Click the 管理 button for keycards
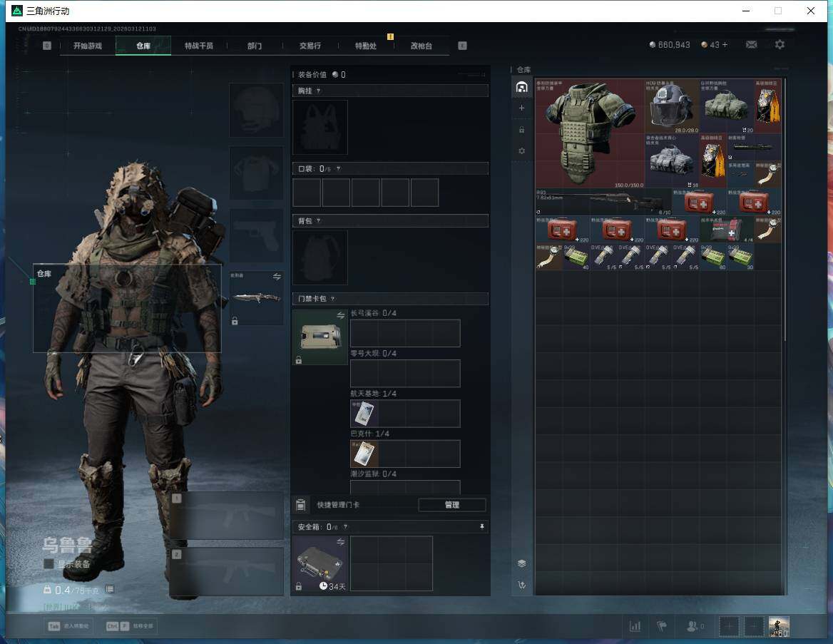The height and width of the screenshot is (644, 833). (x=452, y=505)
